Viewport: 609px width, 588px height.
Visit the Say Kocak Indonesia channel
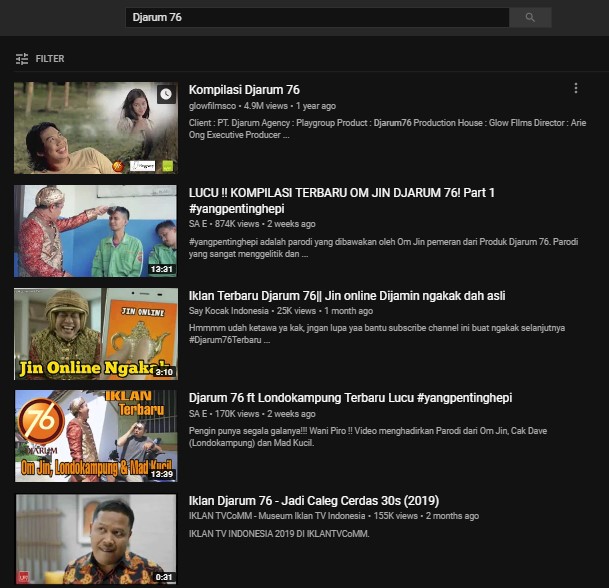[228, 311]
